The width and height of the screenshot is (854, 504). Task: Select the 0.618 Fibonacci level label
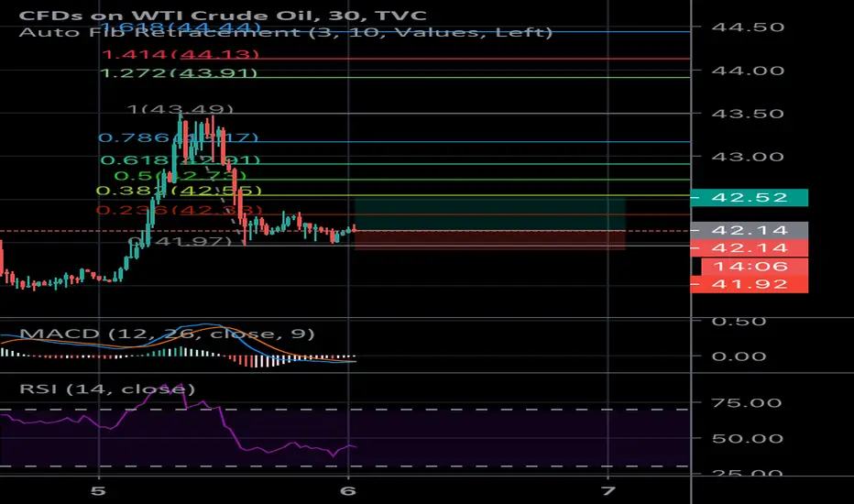point(181,160)
